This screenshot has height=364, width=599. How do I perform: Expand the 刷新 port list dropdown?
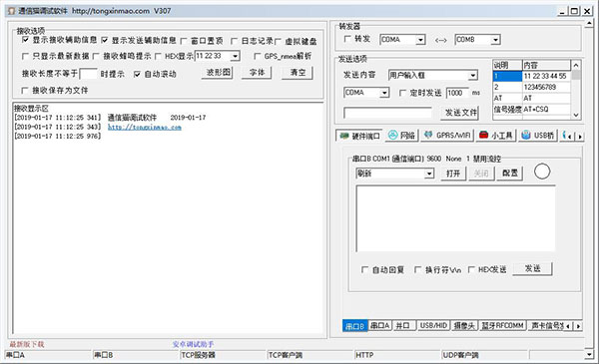429,174
